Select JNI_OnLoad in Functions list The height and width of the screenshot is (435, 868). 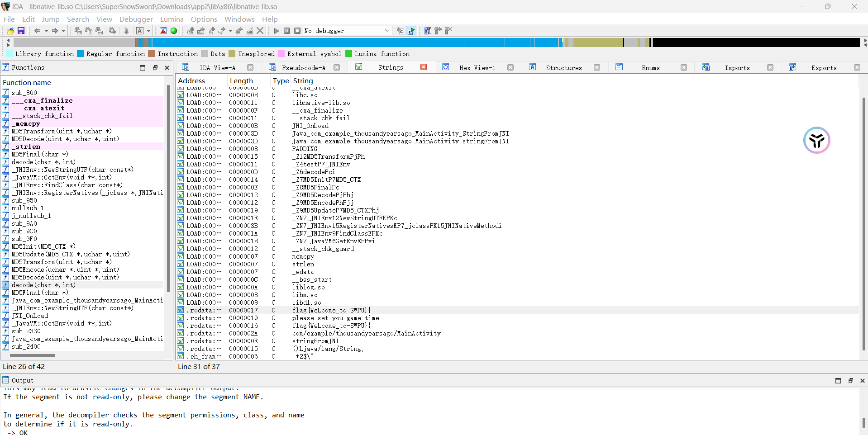pos(83,316)
